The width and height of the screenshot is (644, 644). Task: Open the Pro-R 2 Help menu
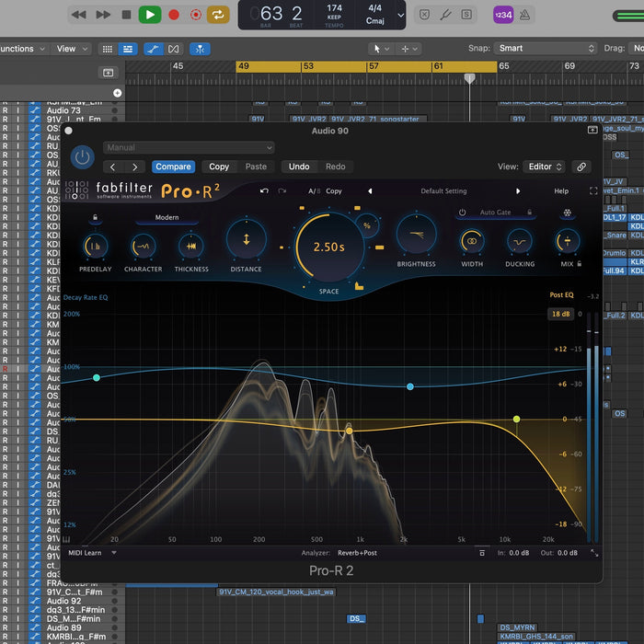pos(561,191)
